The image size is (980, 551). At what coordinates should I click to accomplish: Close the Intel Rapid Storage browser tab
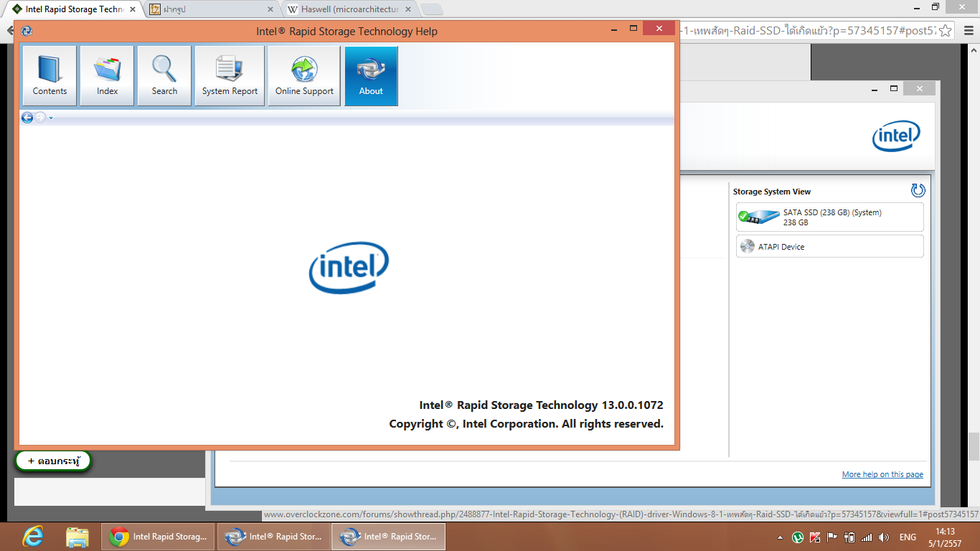133,9
